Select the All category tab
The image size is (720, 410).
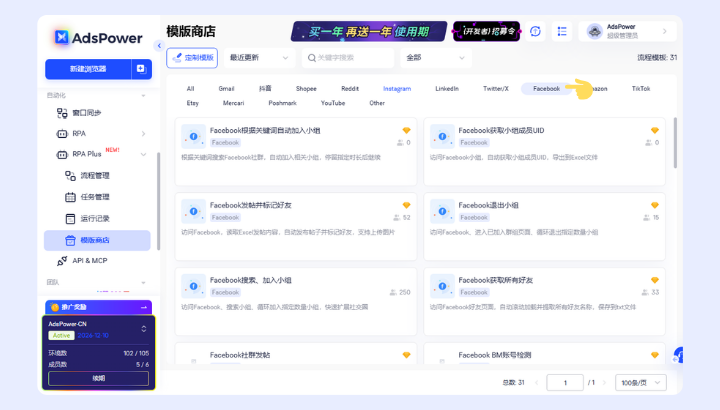click(x=191, y=89)
